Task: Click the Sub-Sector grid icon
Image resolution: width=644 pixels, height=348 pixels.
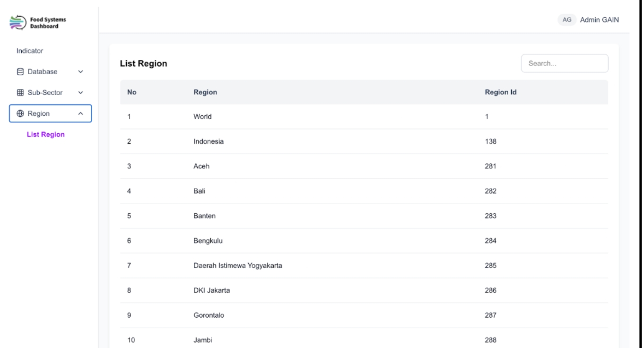Action: pyautogui.click(x=19, y=93)
